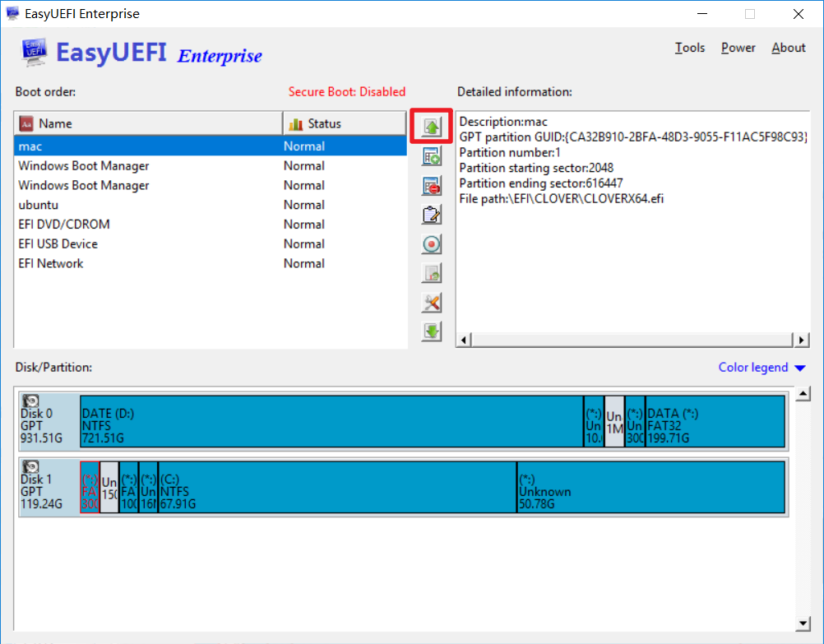Click the GPT partition GUID line
The width and height of the screenshot is (824, 644).
point(633,137)
